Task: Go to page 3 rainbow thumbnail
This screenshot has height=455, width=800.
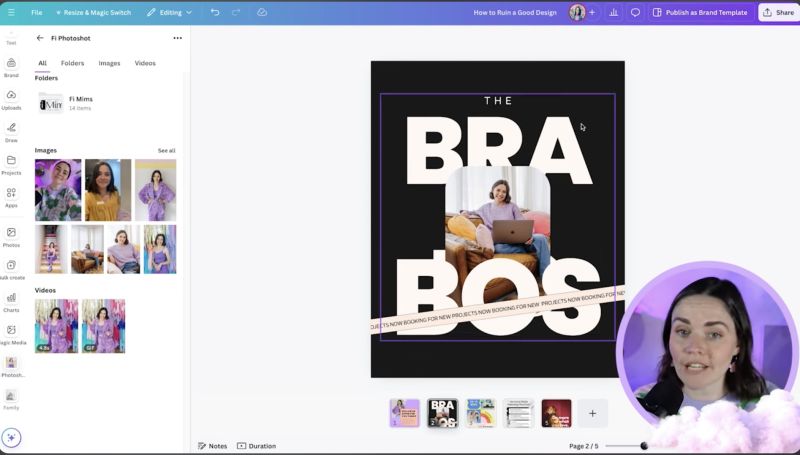Action: pyautogui.click(x=481, y=413)
